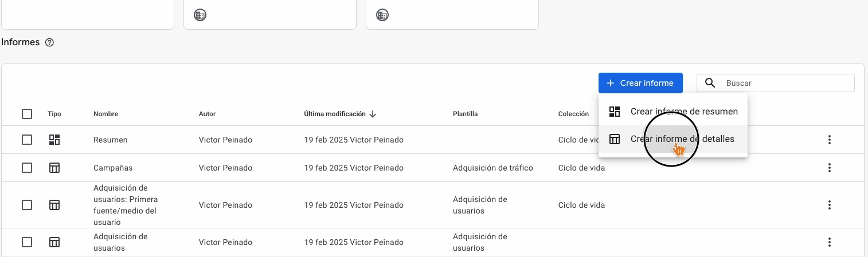868x257 pixels.
Task: Open the three-dot menu for Resumen row
Action: coord(829,140)
